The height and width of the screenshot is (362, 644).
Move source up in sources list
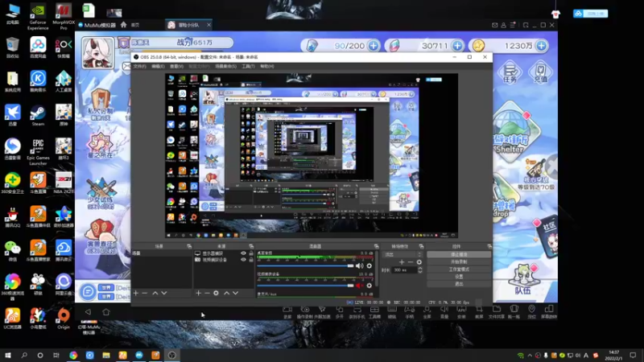click(226, 293)
